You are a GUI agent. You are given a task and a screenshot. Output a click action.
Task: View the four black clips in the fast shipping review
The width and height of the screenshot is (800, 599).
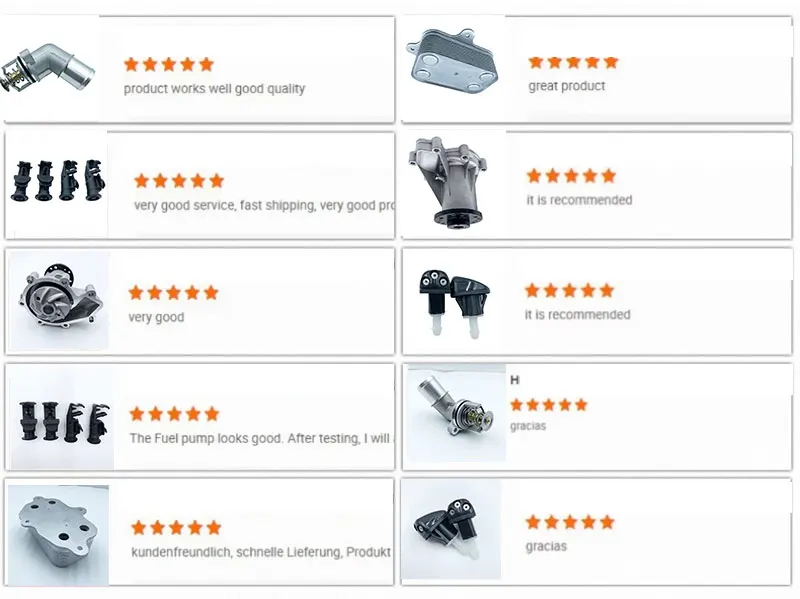[x=57, y=181]
